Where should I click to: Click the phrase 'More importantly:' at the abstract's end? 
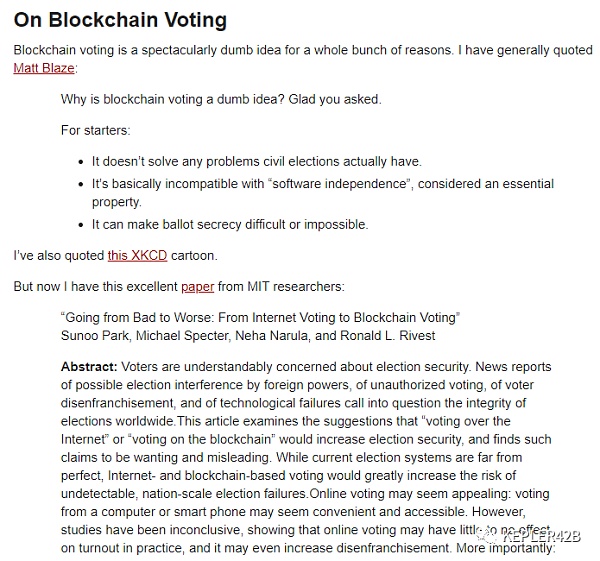click(505, 548)
